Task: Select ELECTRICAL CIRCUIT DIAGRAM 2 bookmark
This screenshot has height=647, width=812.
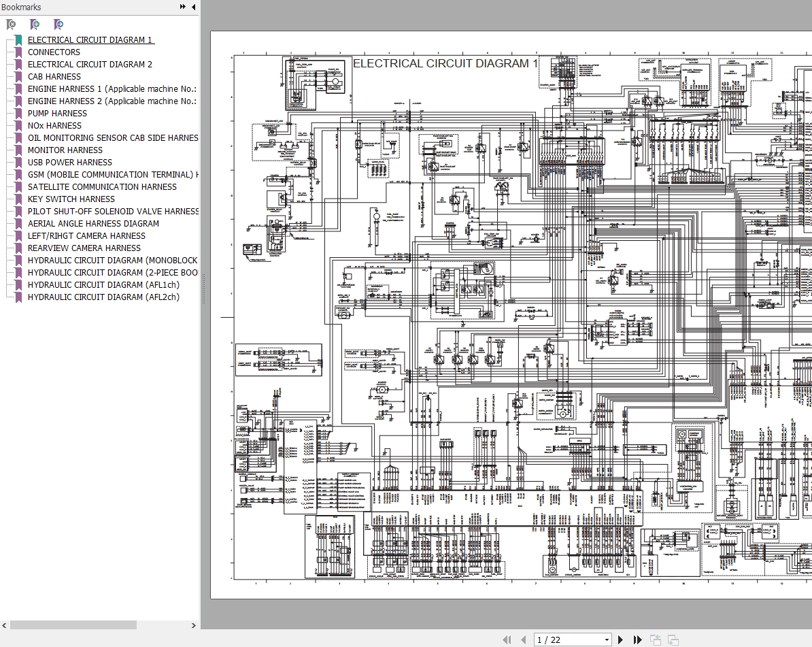Action: tap(90, 65)
